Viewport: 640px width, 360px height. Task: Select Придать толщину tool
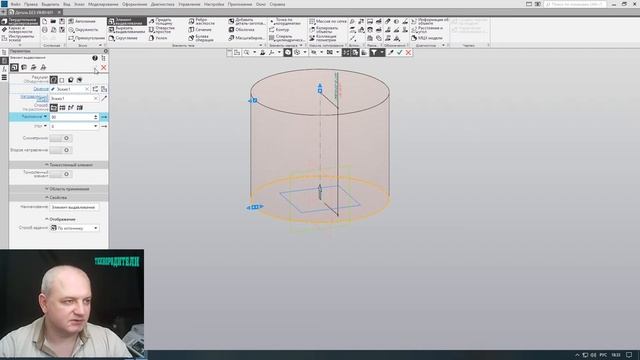pyautogui.click(x=160, y=21)
